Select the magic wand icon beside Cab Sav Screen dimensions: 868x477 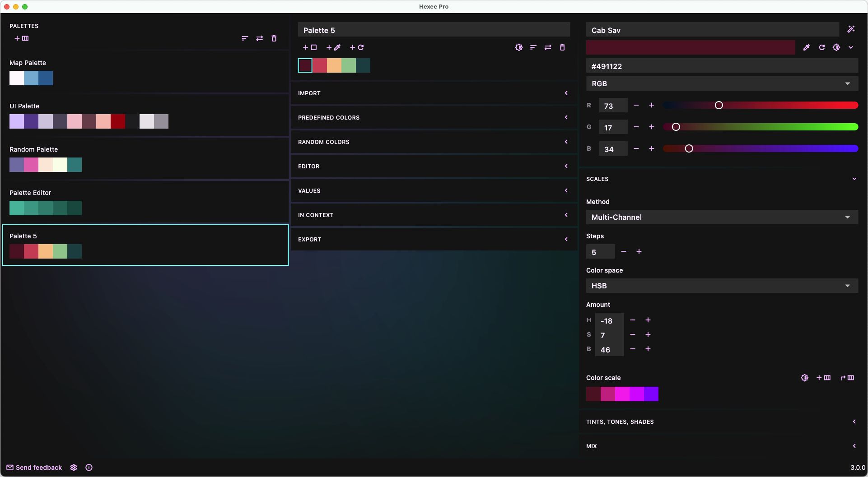[852, 29]
